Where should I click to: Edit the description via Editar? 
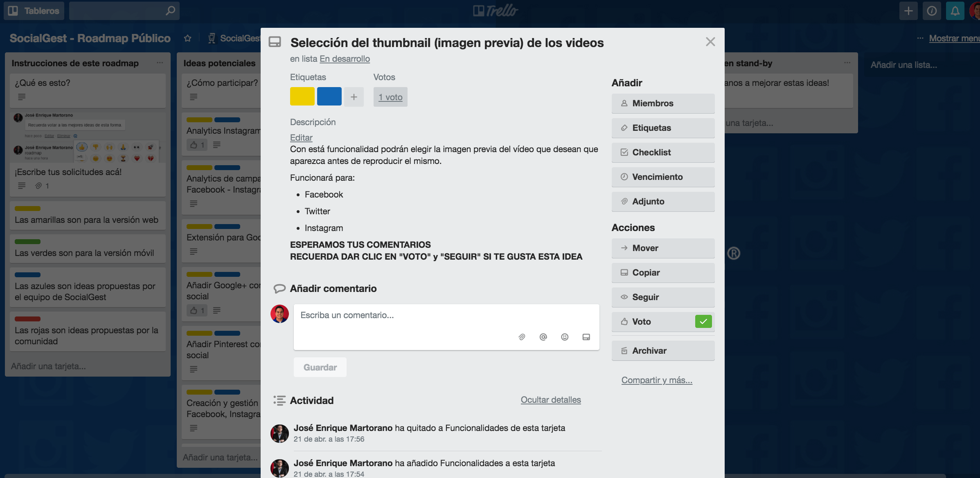click(301, 138)
